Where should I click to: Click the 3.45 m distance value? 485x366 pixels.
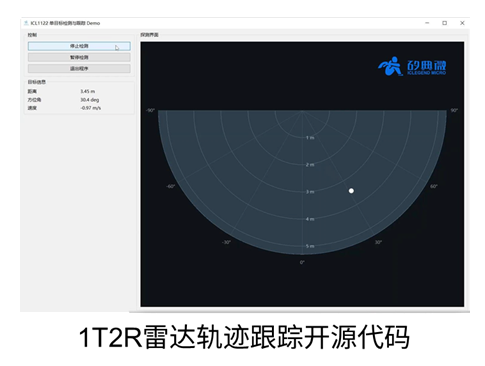click(88, 91)
